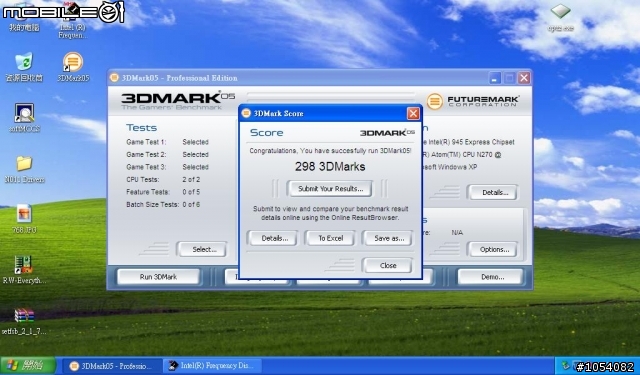Click the "CPU Tests:" label
Viewport: 640px width, 375px height.
click(x=142, y=180)
